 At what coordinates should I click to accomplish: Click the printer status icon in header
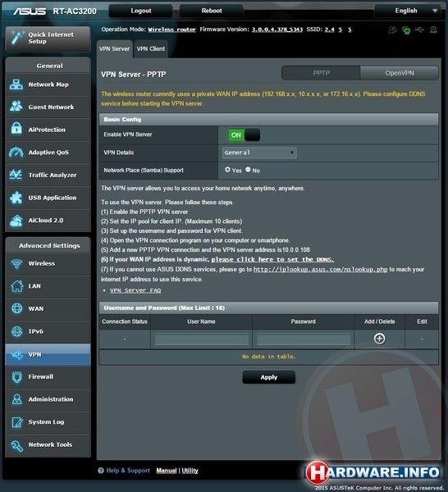click(x=433, y=30)
